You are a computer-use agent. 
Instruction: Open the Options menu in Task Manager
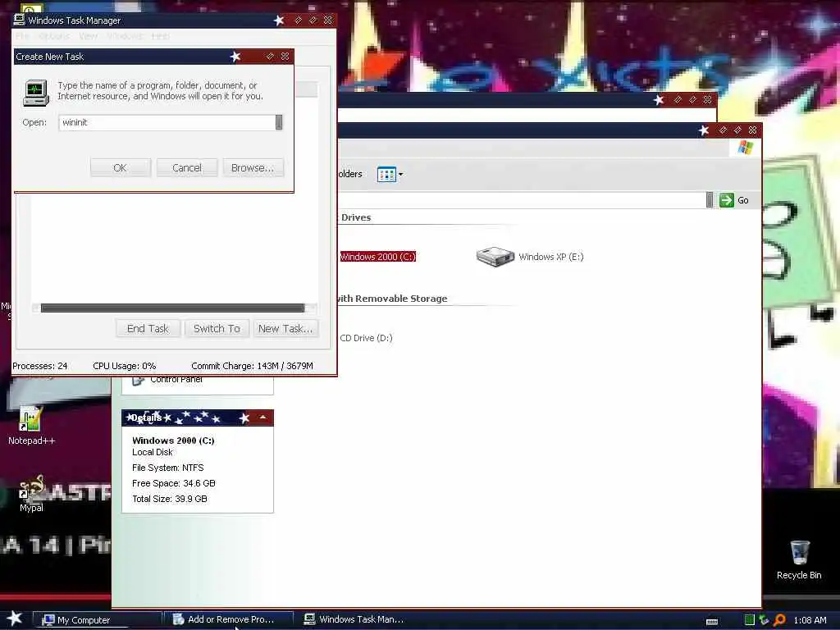(x=53, y=36)
